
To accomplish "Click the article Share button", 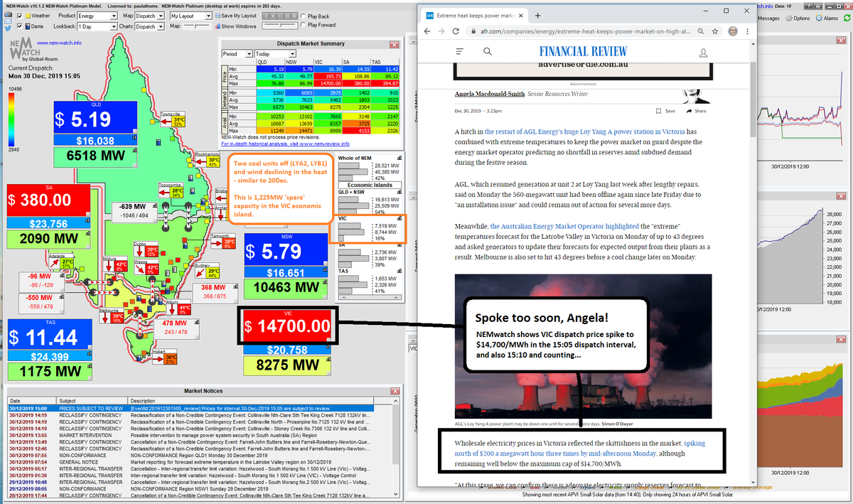I will (697, 111).
